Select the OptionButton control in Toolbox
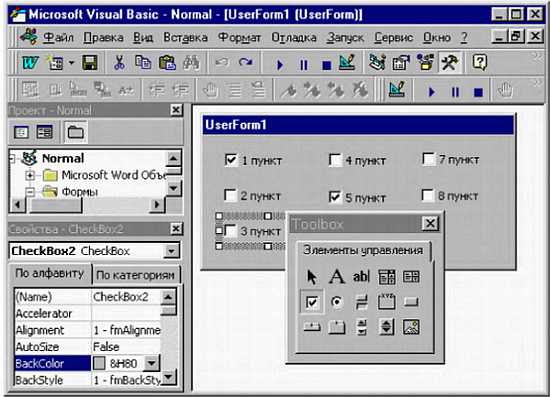Image resolution: width=550 pixels, height=397 pixels. (337, 302)
